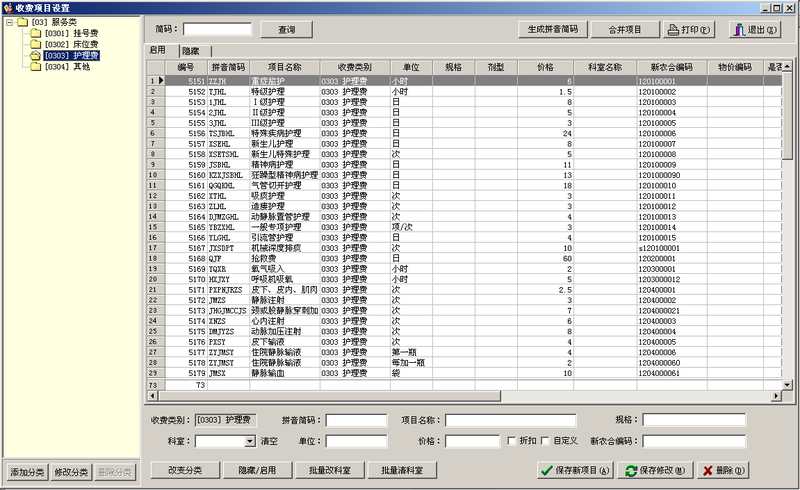Select the 静脉输血 row cell
This screenshot has height=490, width=800.
285,373
